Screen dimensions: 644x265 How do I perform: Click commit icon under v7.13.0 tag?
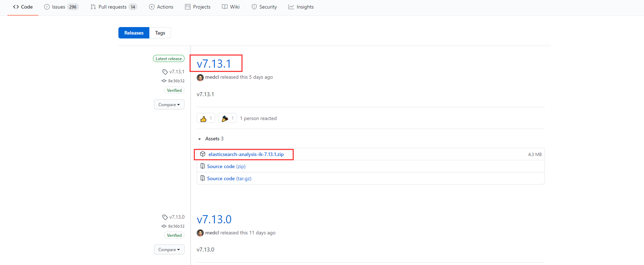click(x=164, y=226)
